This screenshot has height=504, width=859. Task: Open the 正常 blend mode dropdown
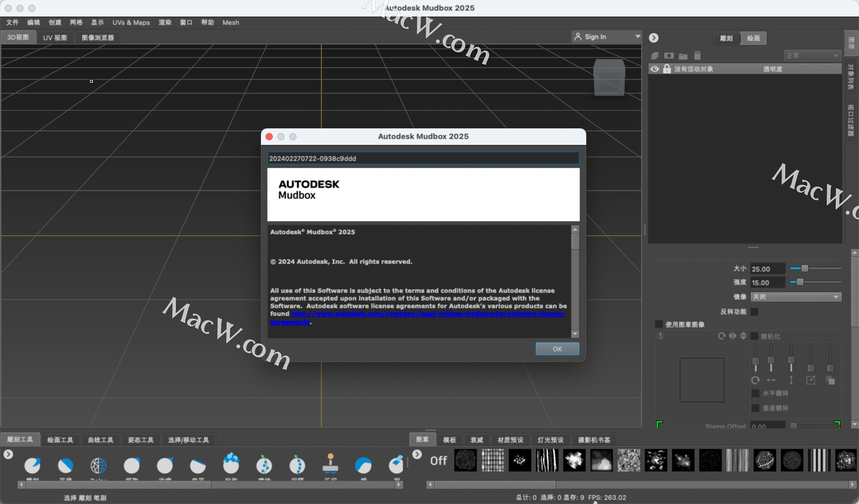coord(812,55)
